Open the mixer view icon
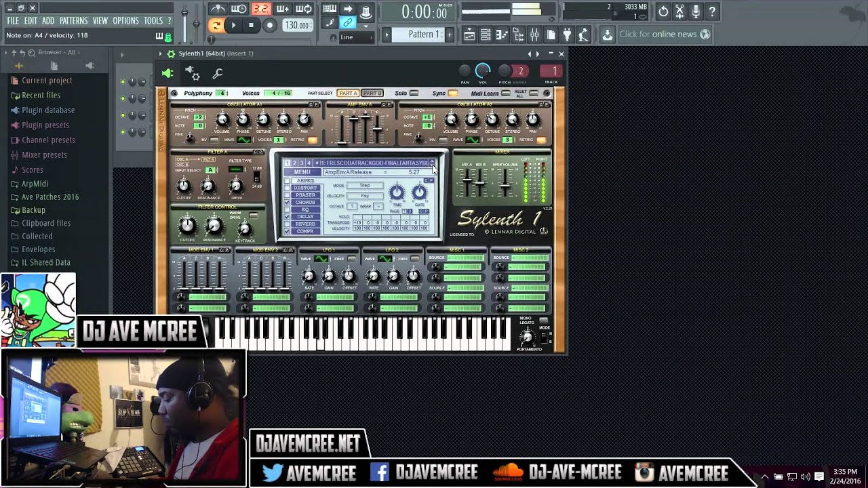Image resolution: width=868 pixels, height=488 pixels. click(534, 35)
